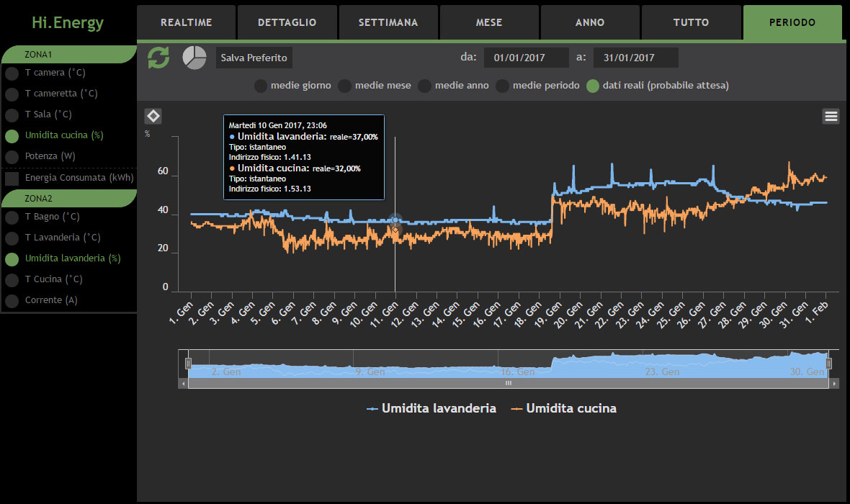This screenshot has width=850, height=504.
Task: Click the '1. Feb' x-axis label
Action: pyautogui.click(x=816, y=312)
